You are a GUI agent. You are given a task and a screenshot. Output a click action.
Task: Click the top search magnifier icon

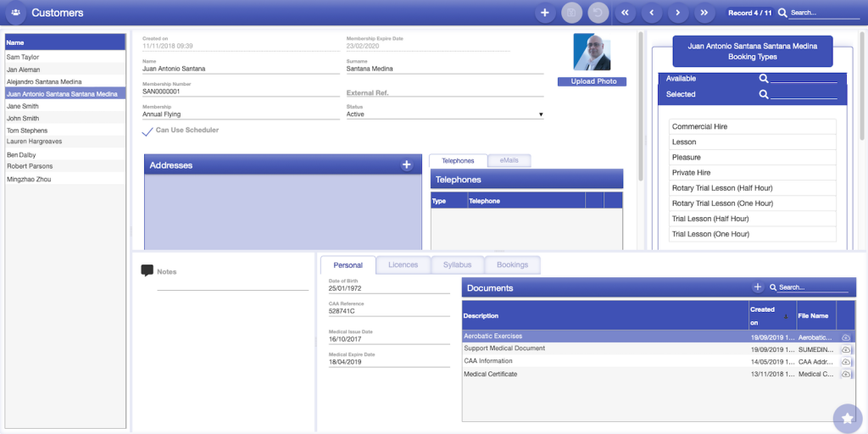click(782, 13)
